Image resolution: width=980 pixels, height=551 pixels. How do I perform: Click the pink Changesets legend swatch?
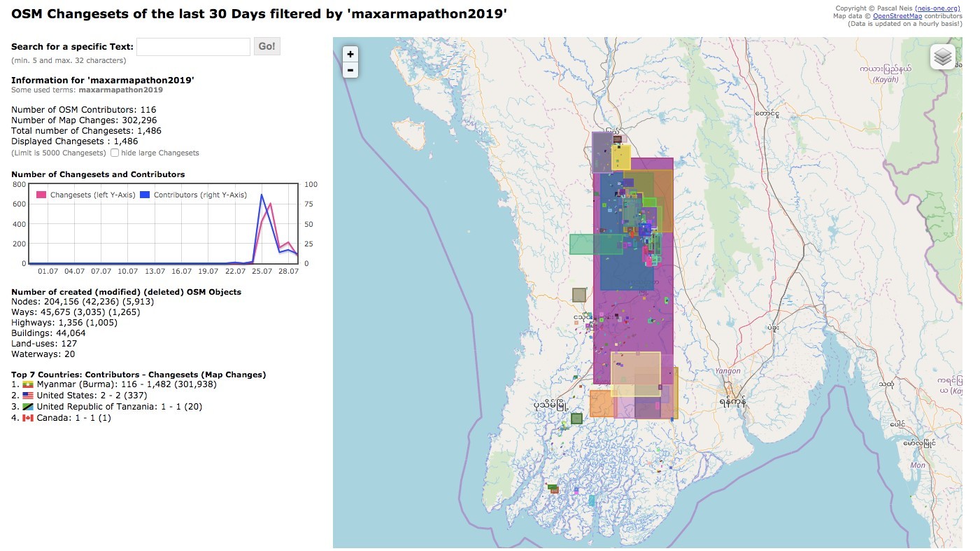pyautogui.click(x=41, y=195)
